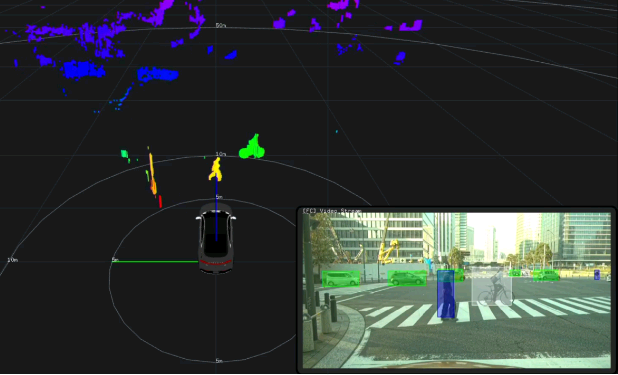Click the blue heading line from the car
This screenshot has height=375, width=618.
pos(216,208)
